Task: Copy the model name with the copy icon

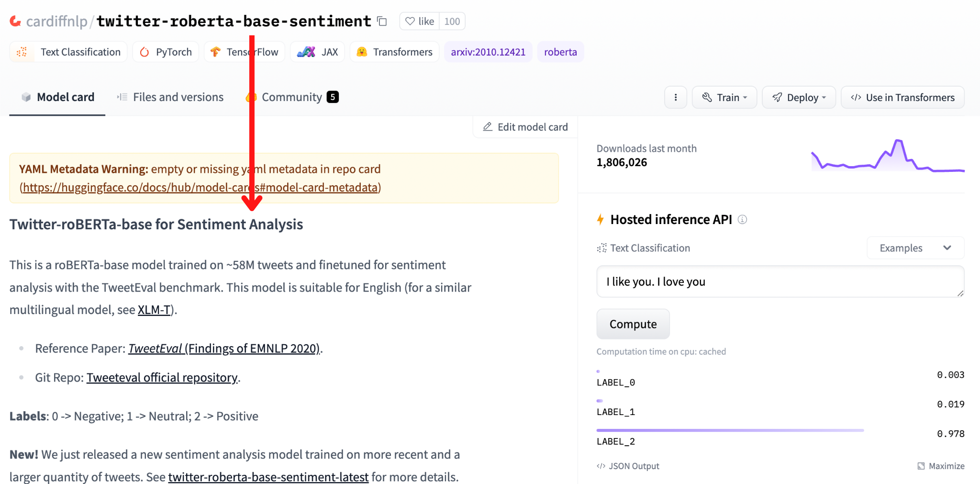Action: pos(382,21)
